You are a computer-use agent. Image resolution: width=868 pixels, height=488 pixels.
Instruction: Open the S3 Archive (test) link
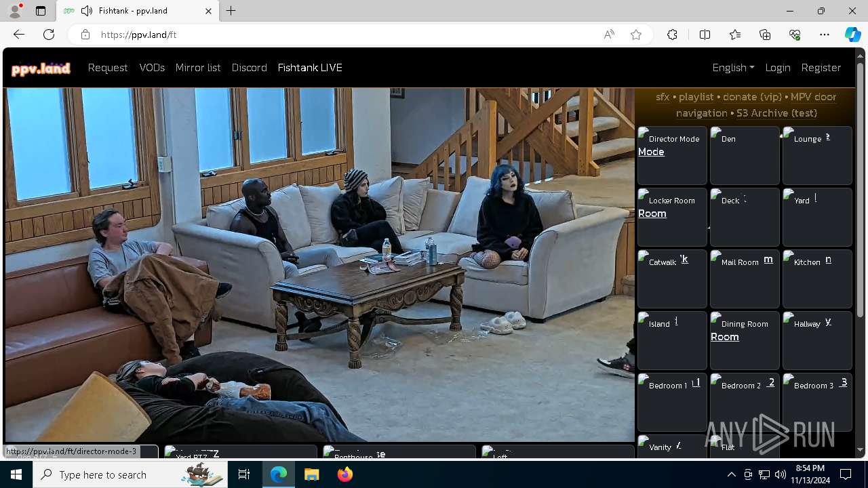(x=776, y=113)
